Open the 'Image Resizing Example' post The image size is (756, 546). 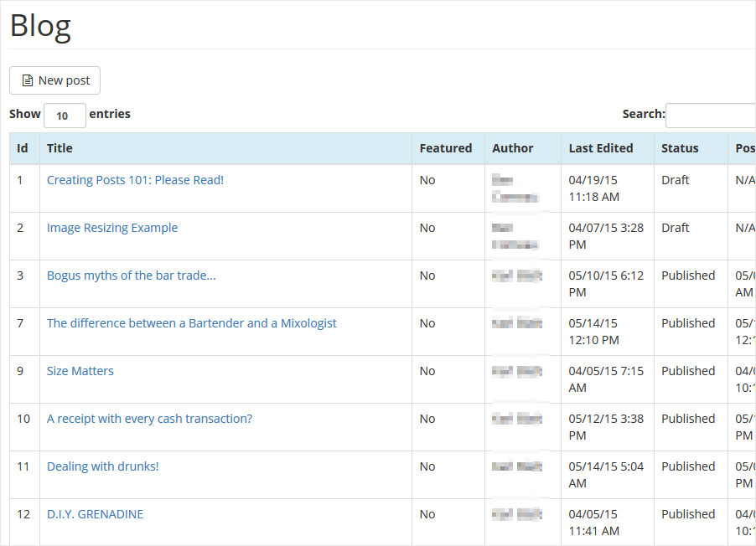coord(112,228)
